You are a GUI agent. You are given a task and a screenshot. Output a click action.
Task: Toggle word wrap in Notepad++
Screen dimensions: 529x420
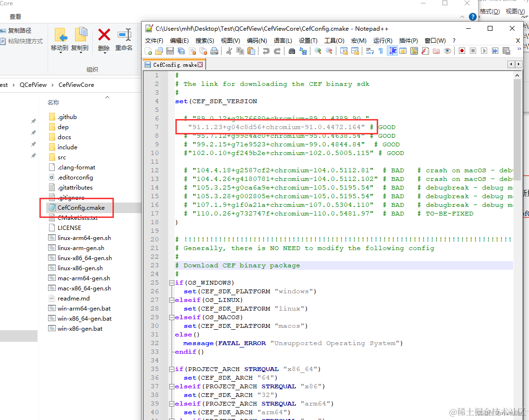coord(370,51)
